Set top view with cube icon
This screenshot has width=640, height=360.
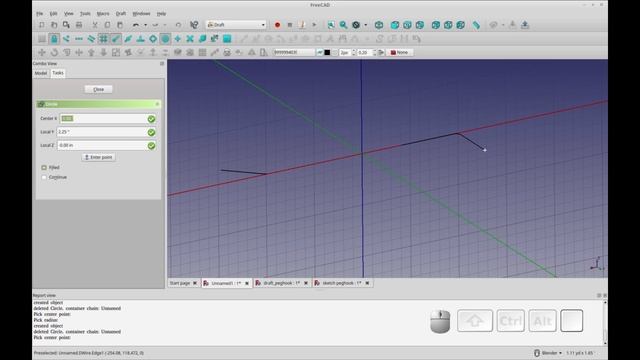point(407,25)
